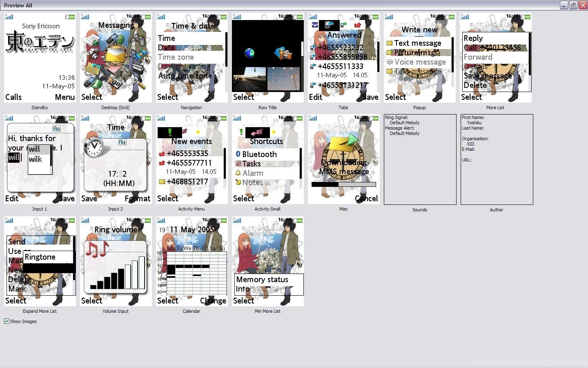Viewport: 588px width, 368px height.
Task: Click the Calendar preview week grid
Action: [196, 273]
